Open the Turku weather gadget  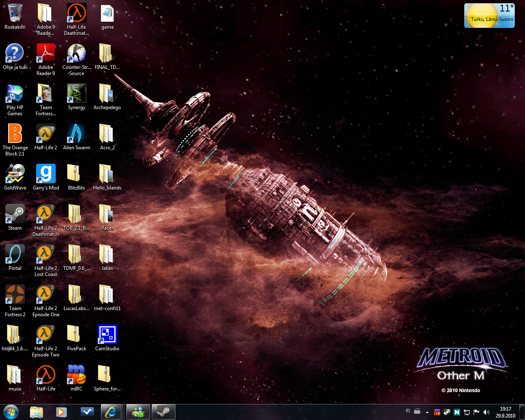tap(489, 16)
